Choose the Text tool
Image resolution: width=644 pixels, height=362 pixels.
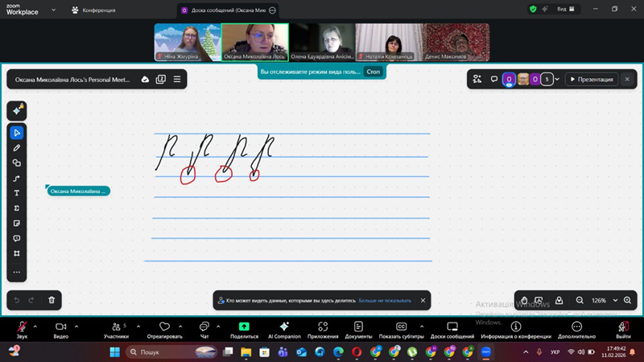(17, 193)
